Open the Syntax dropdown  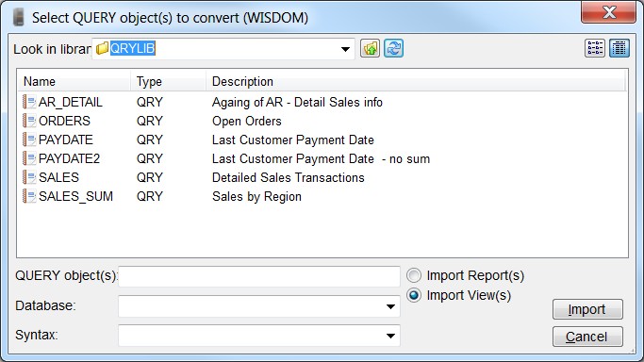pyautogui.click(x=390, y=336)
